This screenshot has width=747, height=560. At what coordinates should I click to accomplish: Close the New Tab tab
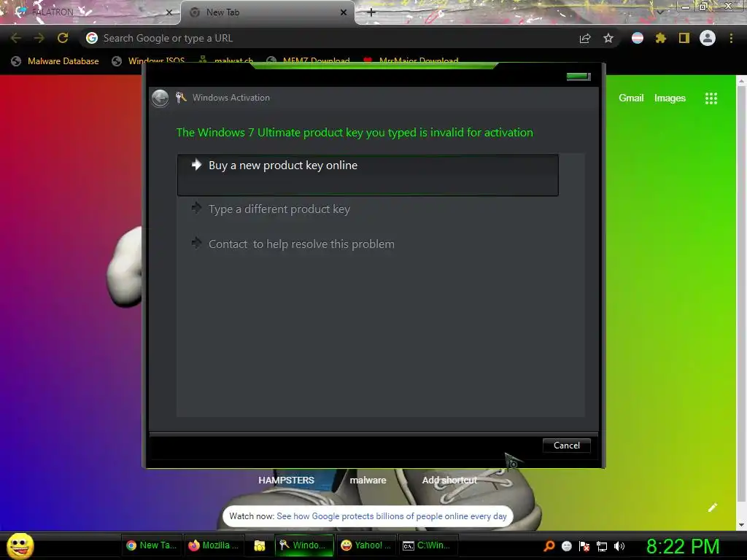tap(344, 12)
